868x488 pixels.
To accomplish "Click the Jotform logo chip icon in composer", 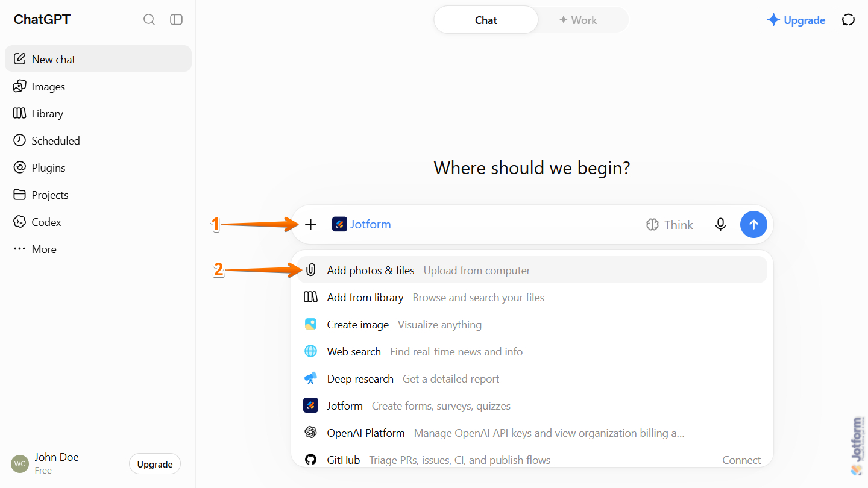I will click(339, 224).
